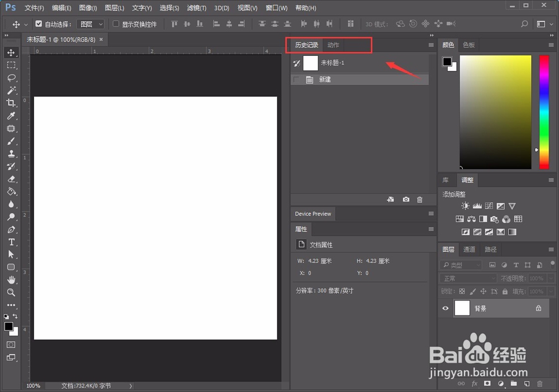Viewport: 559px width, 392px height.
Task: Select the Zoom tool
Action: click(x=11, y=292)
